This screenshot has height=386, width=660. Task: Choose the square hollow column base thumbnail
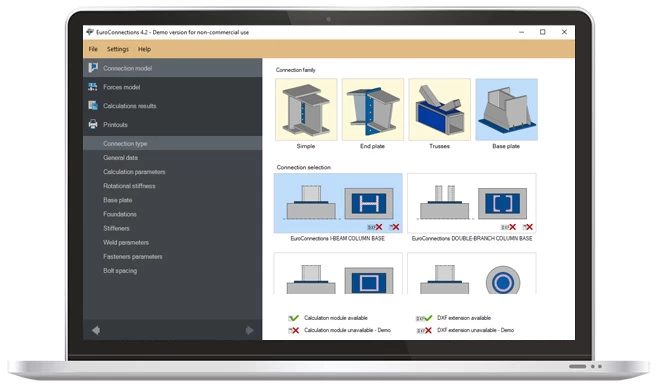pyautogui.click(x=338, y=274)
